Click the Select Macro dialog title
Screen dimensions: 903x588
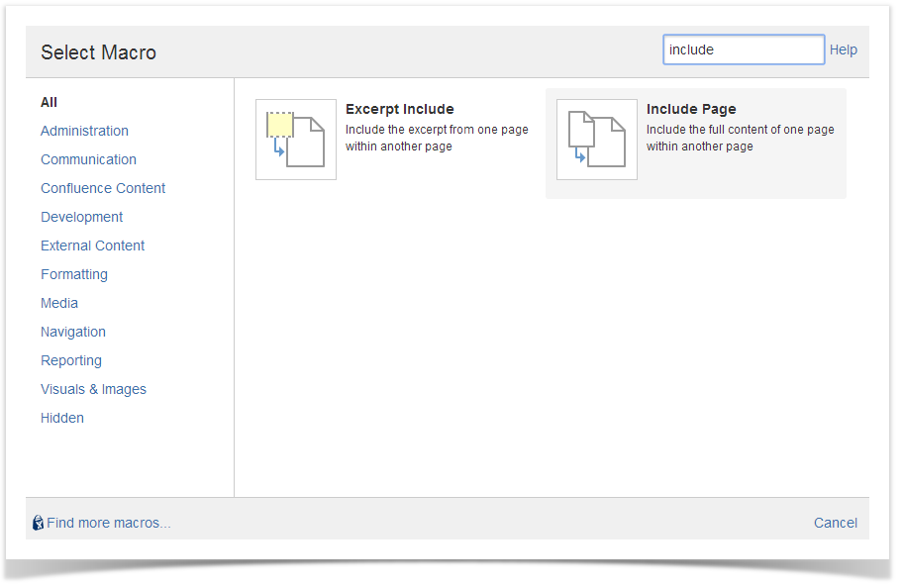98,52
